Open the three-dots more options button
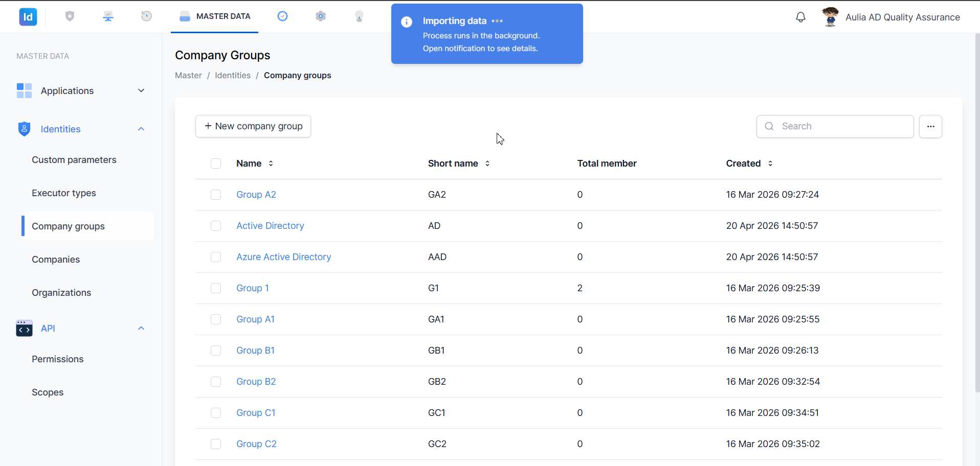This screenshot has height=466, width=980. [930, 126]
